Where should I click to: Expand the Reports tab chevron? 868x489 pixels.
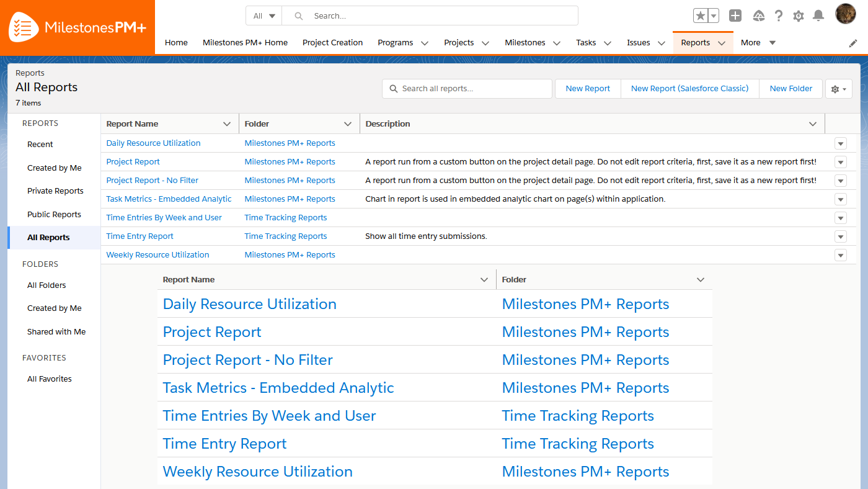[x=722, y=43]
